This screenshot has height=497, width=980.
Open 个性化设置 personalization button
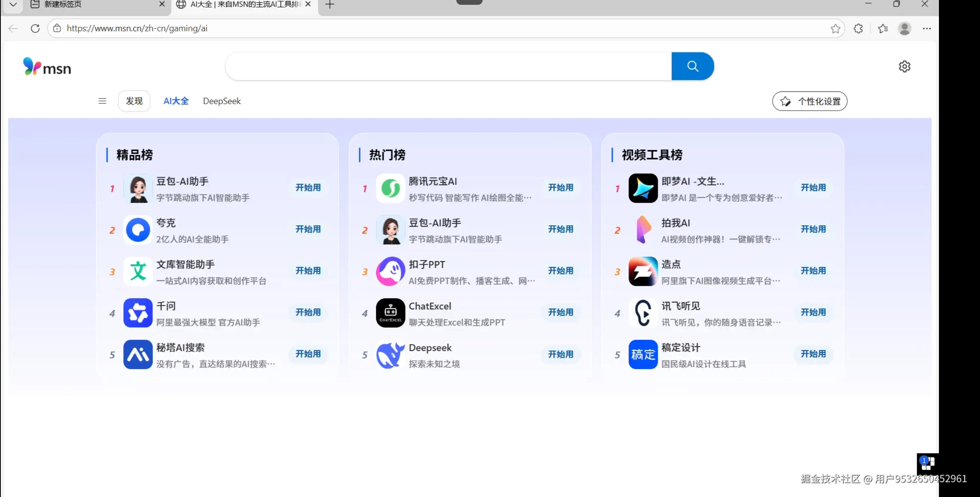(810, 101)
